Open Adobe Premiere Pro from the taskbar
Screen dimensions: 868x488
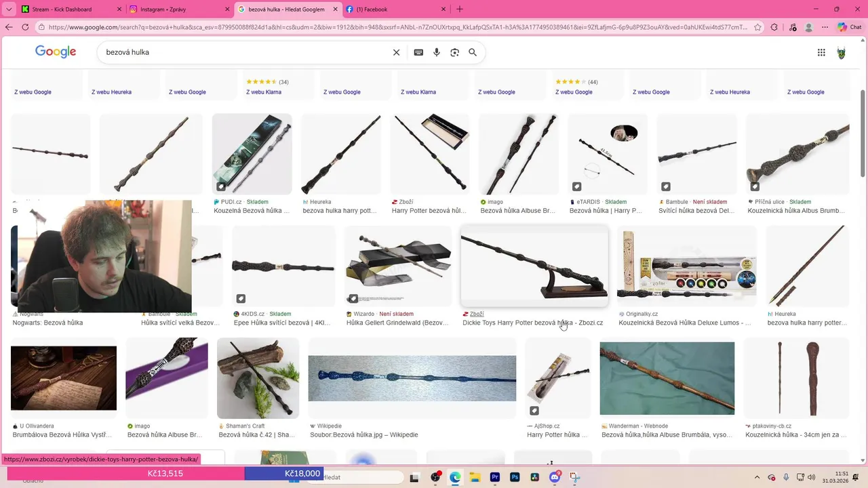495,477
